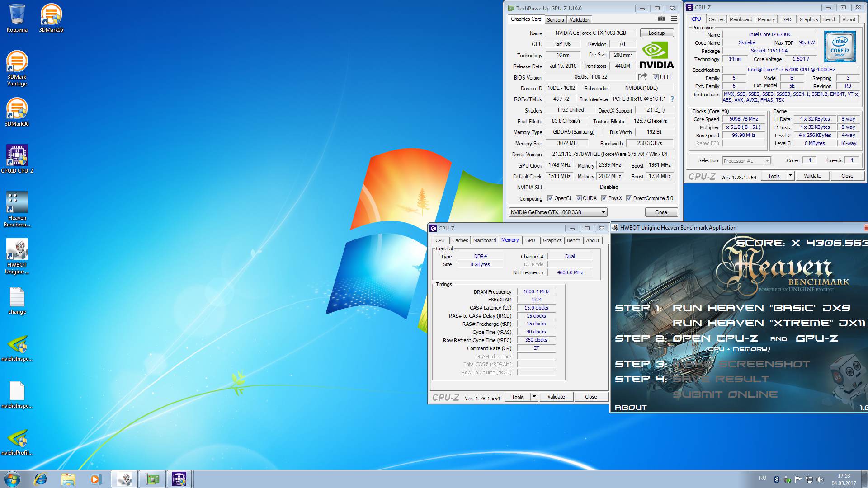Click GPU-Z link in Heaven step 2
Screen dimensions: 868x488
816,338
